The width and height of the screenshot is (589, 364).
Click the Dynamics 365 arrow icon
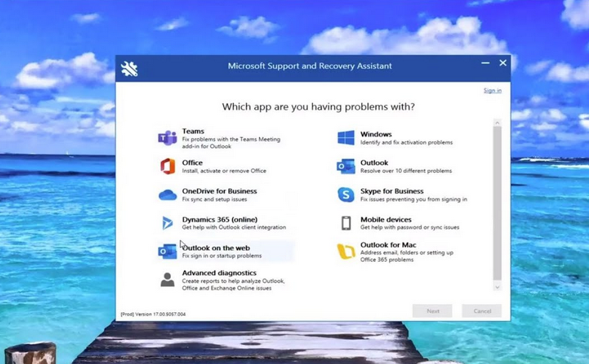(x=167, y=223)
